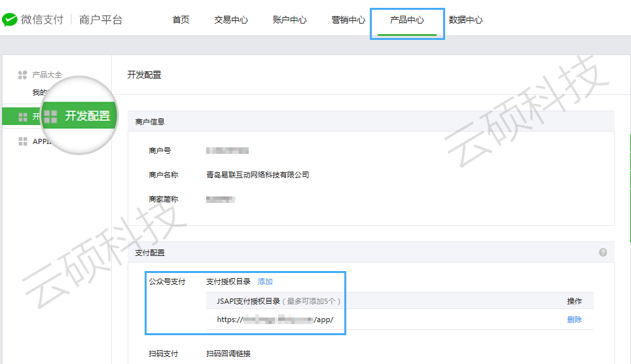
Task: Click the 公众号支付 section label
Action: point(167,282)
